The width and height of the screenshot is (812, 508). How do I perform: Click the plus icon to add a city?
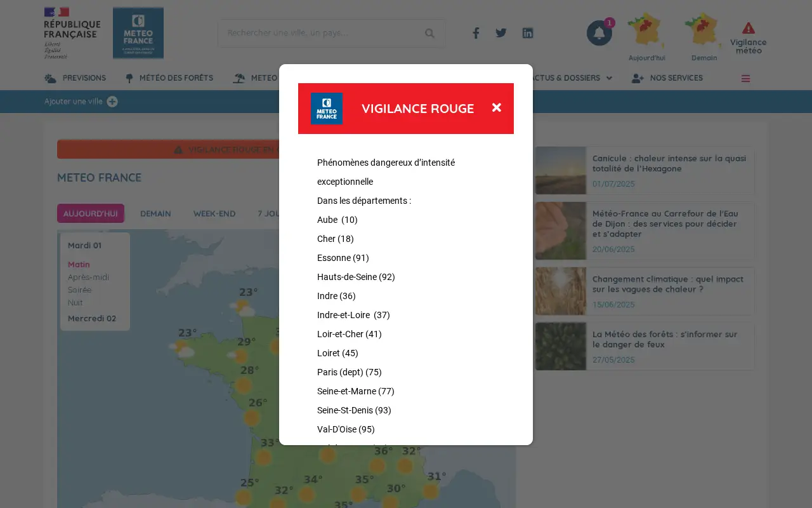coord(112,102)
